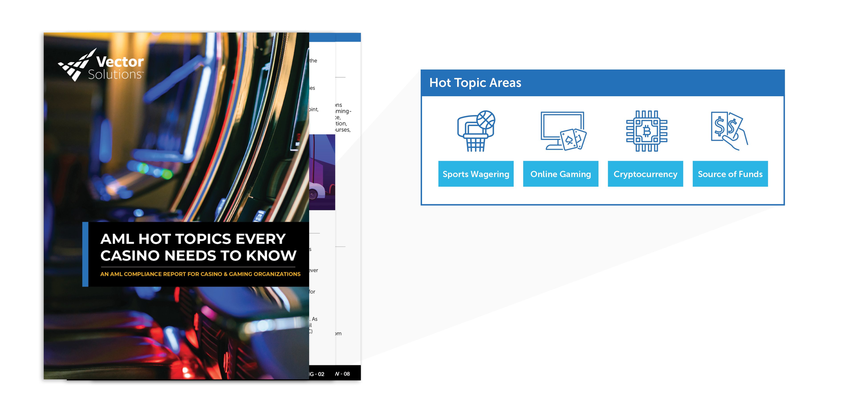The height and width of the screenshot is (401, 868).
Task: Click the page number 02 footer
Action: pos(317,374)
